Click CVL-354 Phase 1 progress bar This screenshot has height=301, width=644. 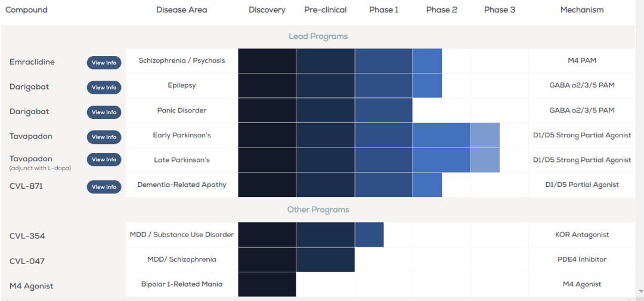point(369,235)
